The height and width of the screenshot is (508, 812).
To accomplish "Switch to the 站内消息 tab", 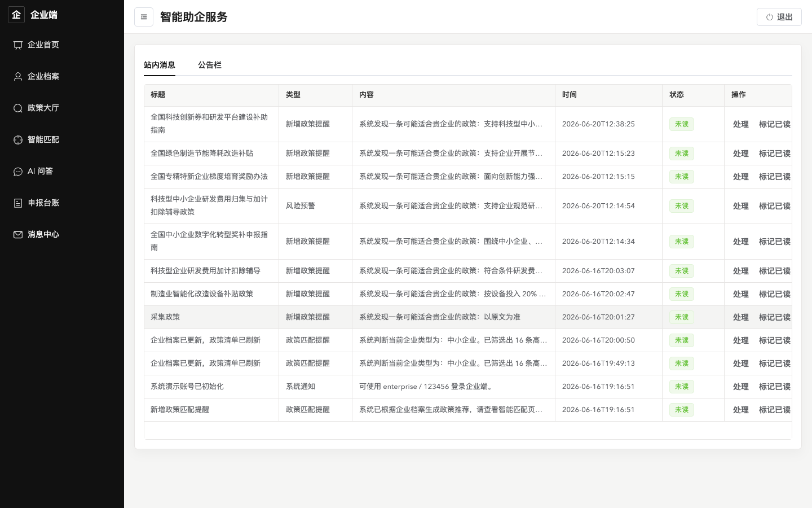I will pyautogui.click(x=160, y=65).
